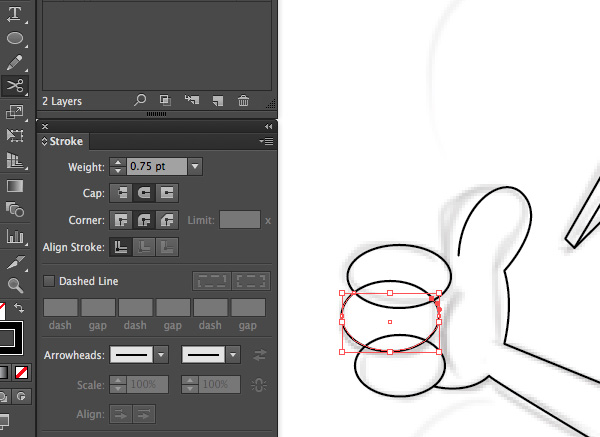Image resolution: width=600 pixels, height=437 pixels.
Task: Delete selection with Layers trash icon
Action: click(x=243, y=101)
